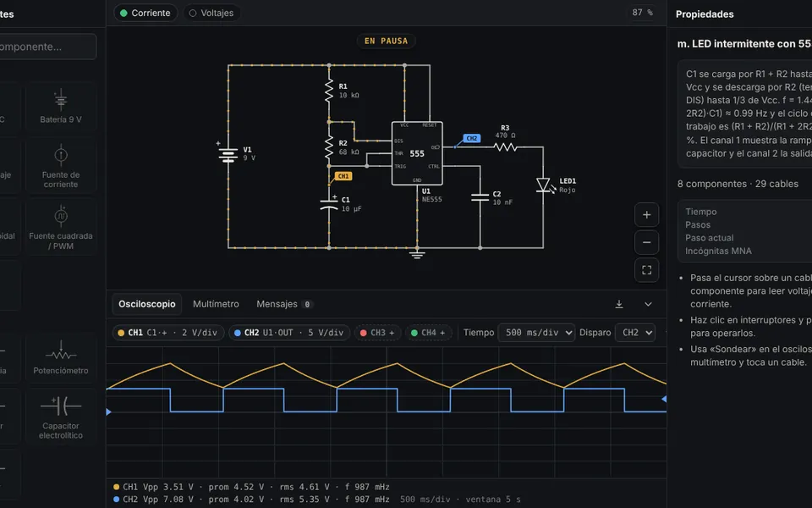Open the Disparo CH2 trigger dropdown

point(635,333)
